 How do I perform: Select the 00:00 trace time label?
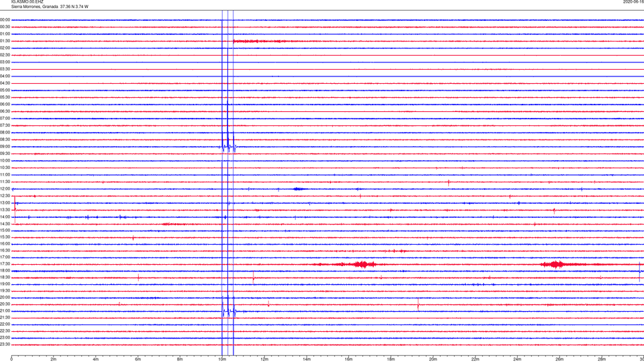[x=5, y=19]
